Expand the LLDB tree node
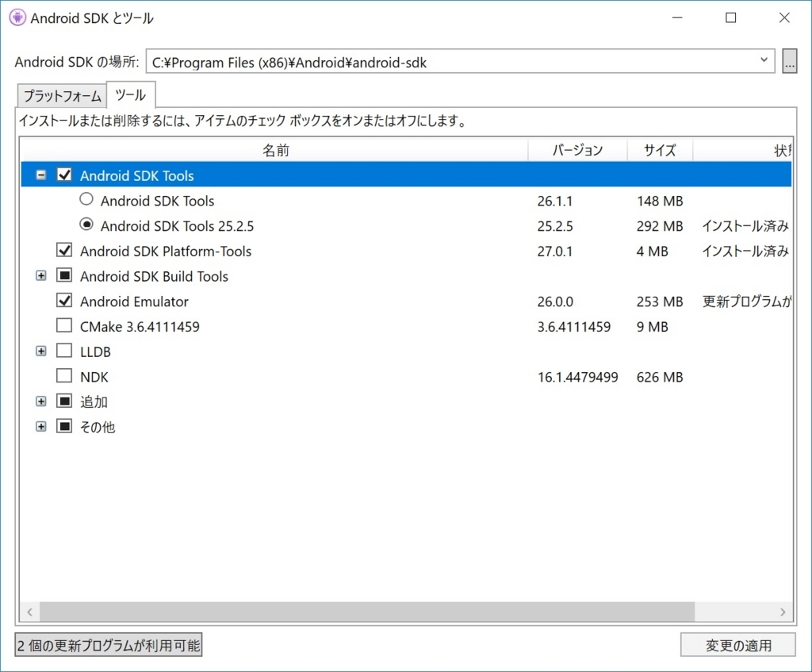The height and width of the screenshot is (672, 812). (x=41, y=351)
